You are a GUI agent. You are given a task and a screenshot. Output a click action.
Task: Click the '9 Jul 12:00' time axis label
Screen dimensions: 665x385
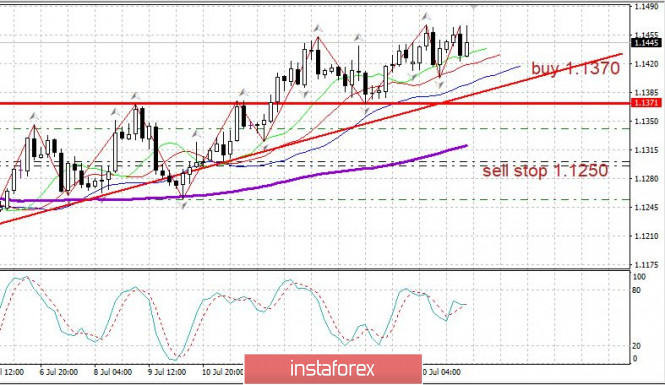point(167,372)
